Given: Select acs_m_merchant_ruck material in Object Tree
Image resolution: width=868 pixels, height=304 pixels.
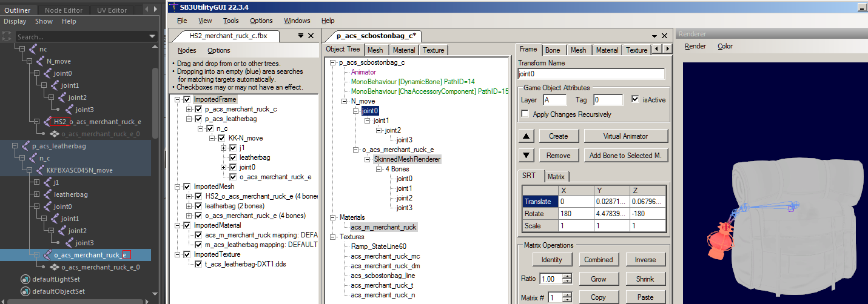Looking at the screenshot, I should click(383, 227).
